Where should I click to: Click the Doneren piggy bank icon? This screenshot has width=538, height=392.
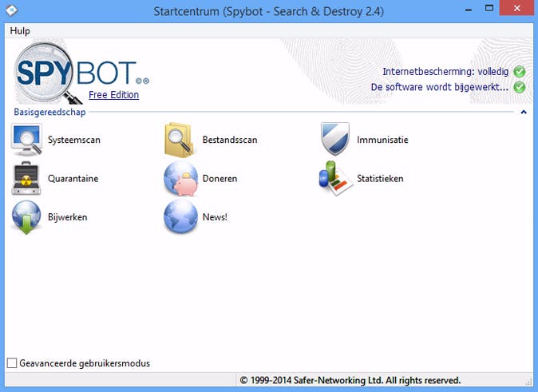[181, 179]
